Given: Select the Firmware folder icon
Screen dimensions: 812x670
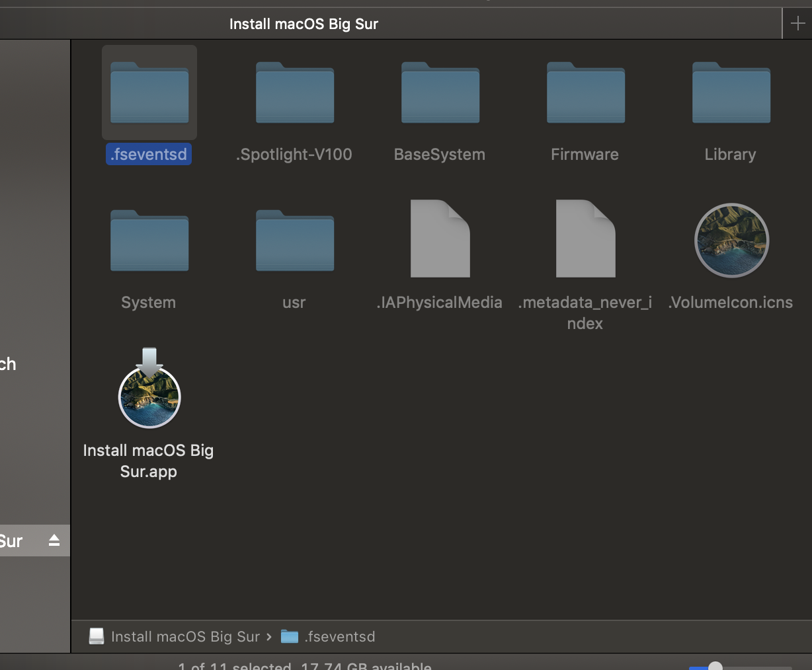Looking at the screenshot, I should (x=586, y=93).
